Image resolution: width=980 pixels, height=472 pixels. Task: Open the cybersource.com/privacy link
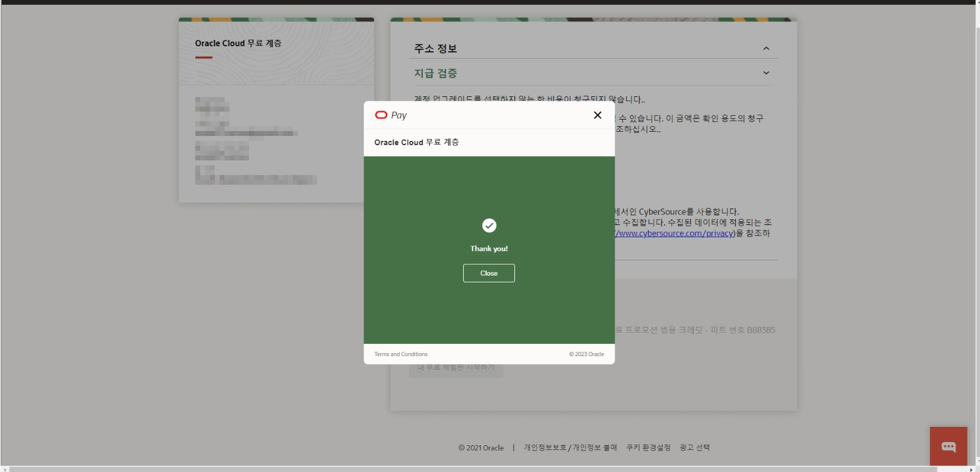[674, 234]
